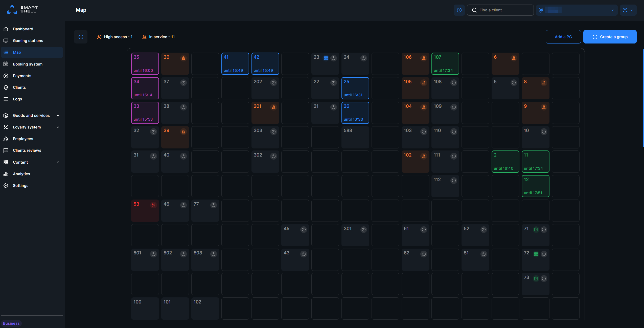Toggle power button on PC 501
This screenshot has height=328, width=644.
click(x=153, y=254)
